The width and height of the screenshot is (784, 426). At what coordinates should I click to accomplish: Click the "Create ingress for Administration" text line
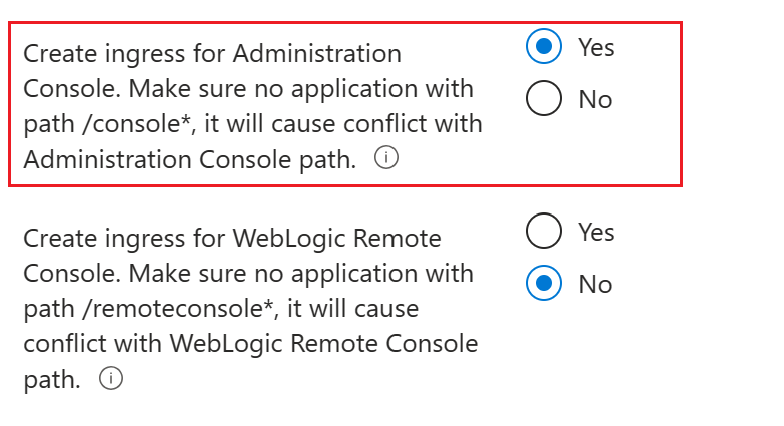212,53
